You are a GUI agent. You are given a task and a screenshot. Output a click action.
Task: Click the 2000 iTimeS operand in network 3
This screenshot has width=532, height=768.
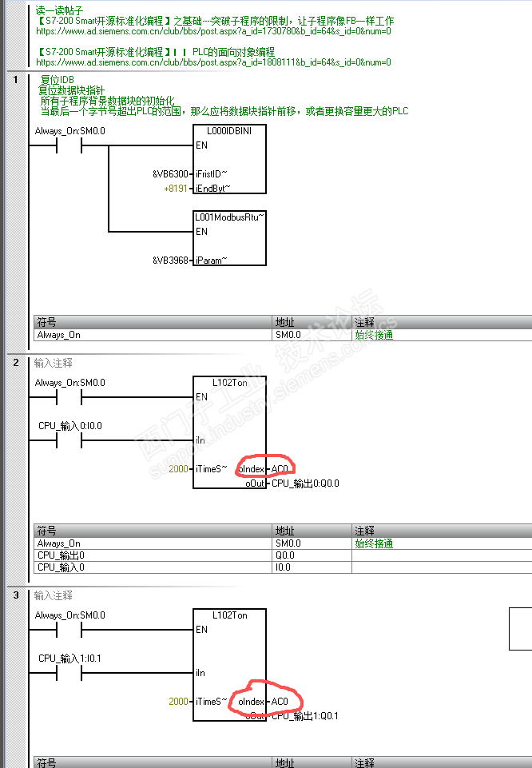pos(178,702)
